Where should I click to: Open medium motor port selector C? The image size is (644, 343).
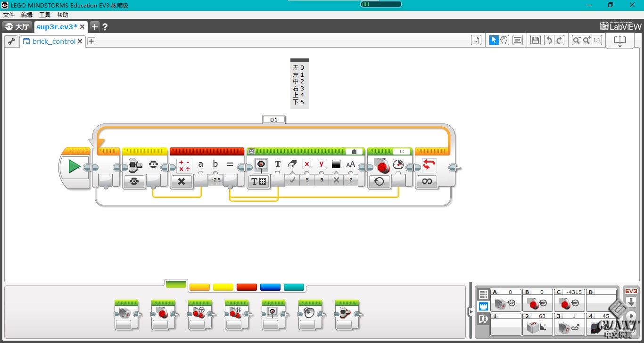tap(402, 152)
